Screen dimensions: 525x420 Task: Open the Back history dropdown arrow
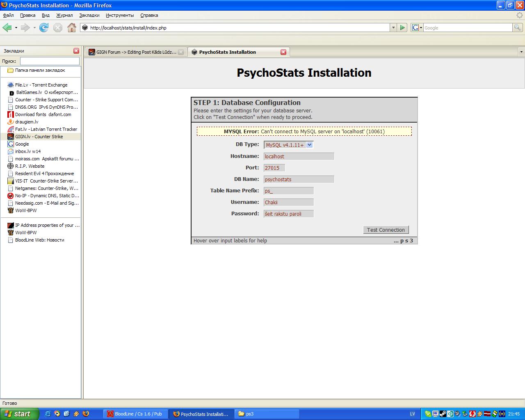[16, 28]
